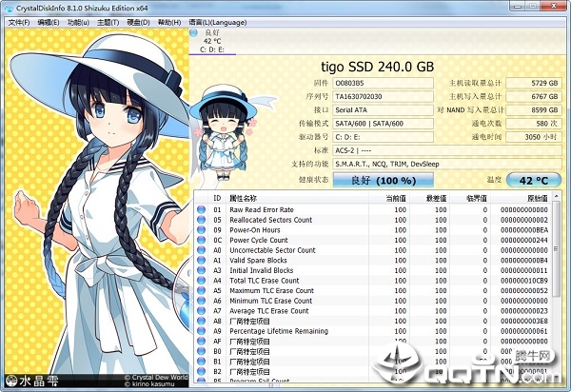Viewport: 571px width, 392px height.
Task: Open the 功能(u) menu
Action: (x=78, y=23)
